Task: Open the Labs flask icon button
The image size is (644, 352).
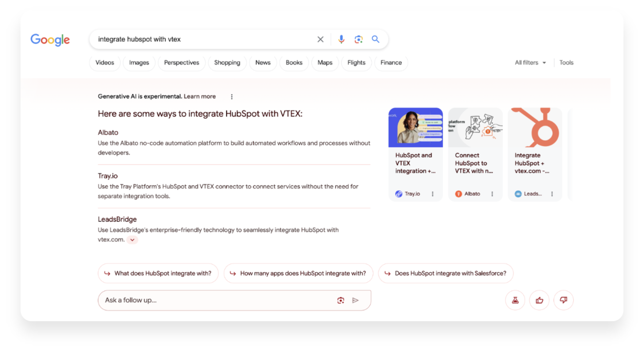Action: (x=515, y=300)
